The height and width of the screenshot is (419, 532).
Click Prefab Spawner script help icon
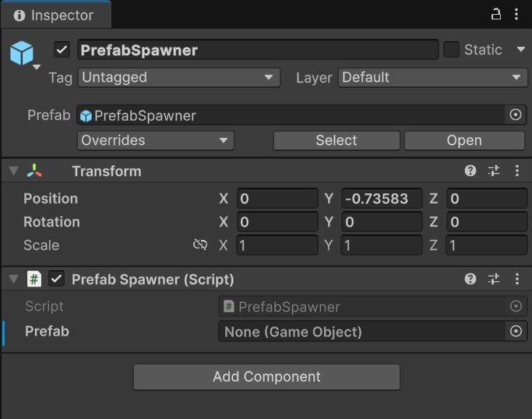(470, 279)
